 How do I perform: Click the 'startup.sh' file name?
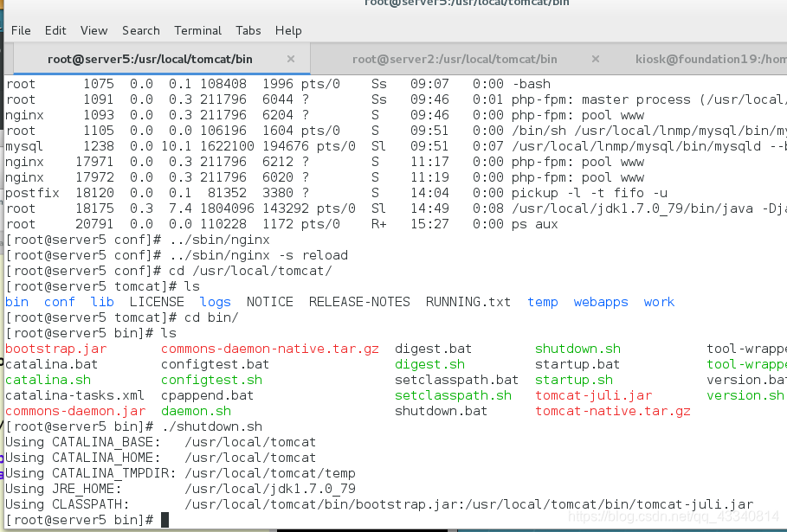point(574,380)
